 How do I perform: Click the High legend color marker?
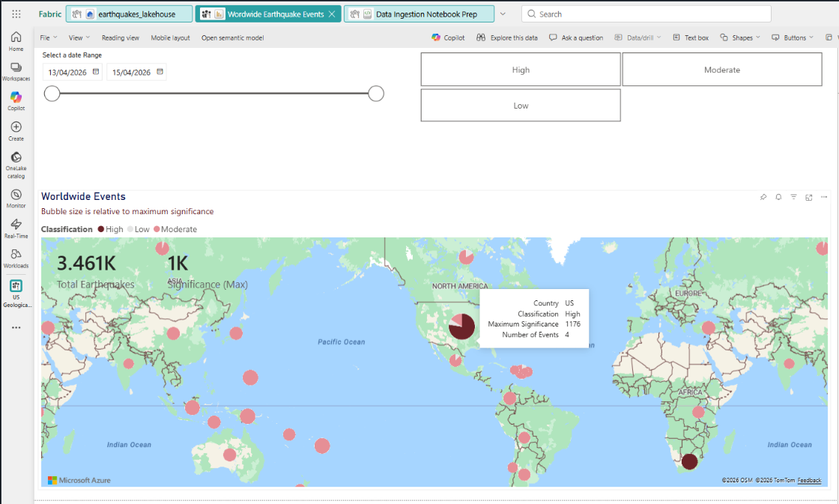[x=100, y=229]
